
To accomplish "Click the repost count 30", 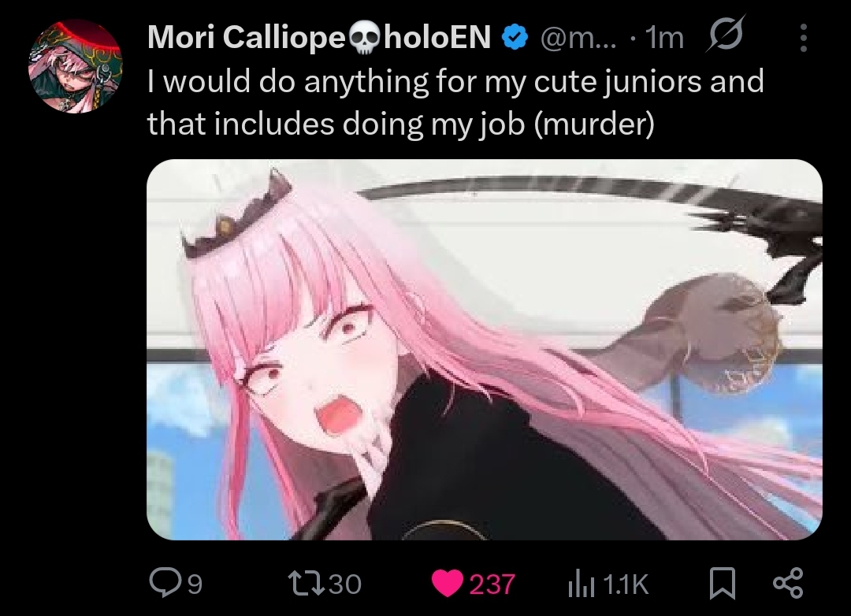I will tap(344, 584).
